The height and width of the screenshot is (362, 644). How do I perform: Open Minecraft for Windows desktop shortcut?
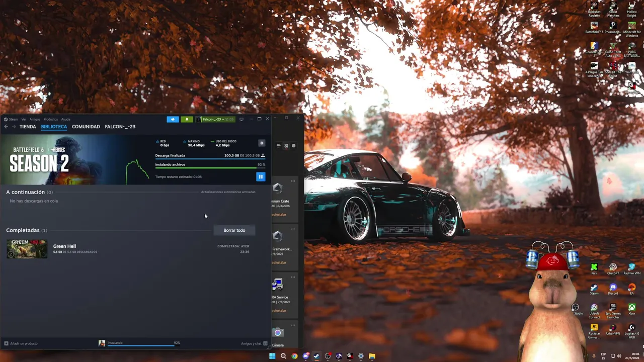tap(632, 29)
